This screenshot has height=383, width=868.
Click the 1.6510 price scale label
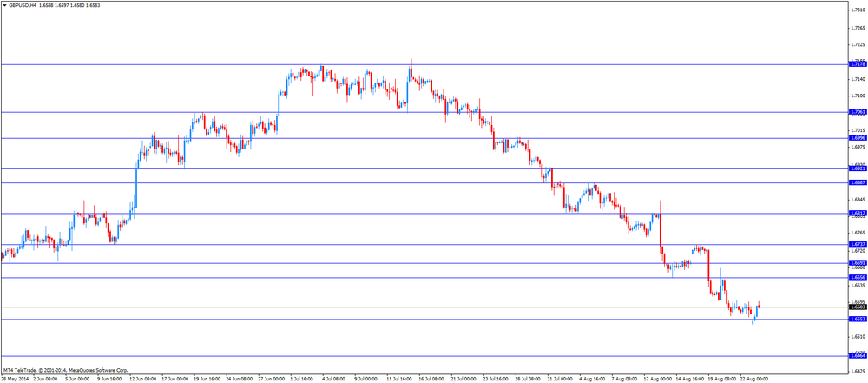[x=858, y=336]
